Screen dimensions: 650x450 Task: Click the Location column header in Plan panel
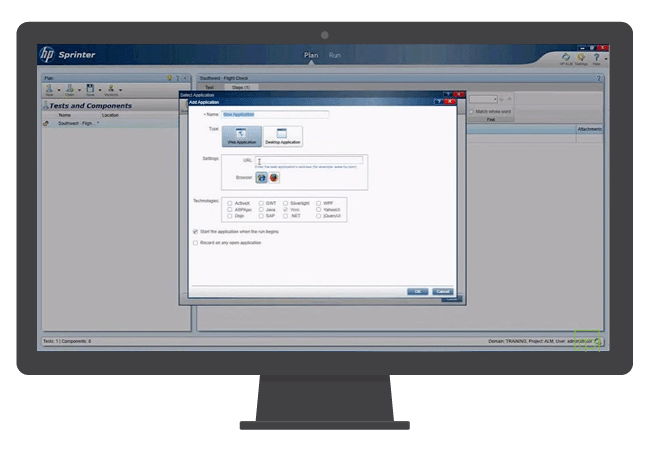tap(110, 115)
